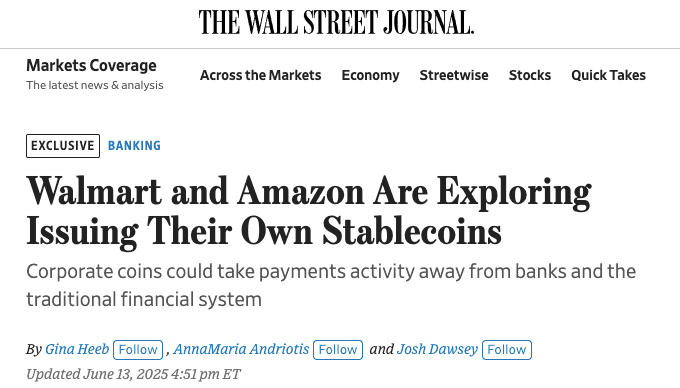The height and width of the screenshot is (388, 680).
Task: Follow author Gina Heeb
Action: pos(138,350)
